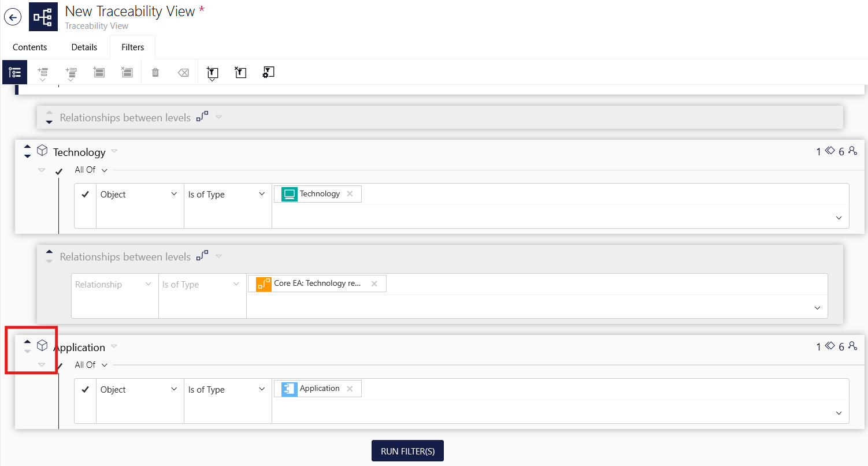Switch to the Details tab
The height and width of the screenshot is (466, 868).
point(84,47)
